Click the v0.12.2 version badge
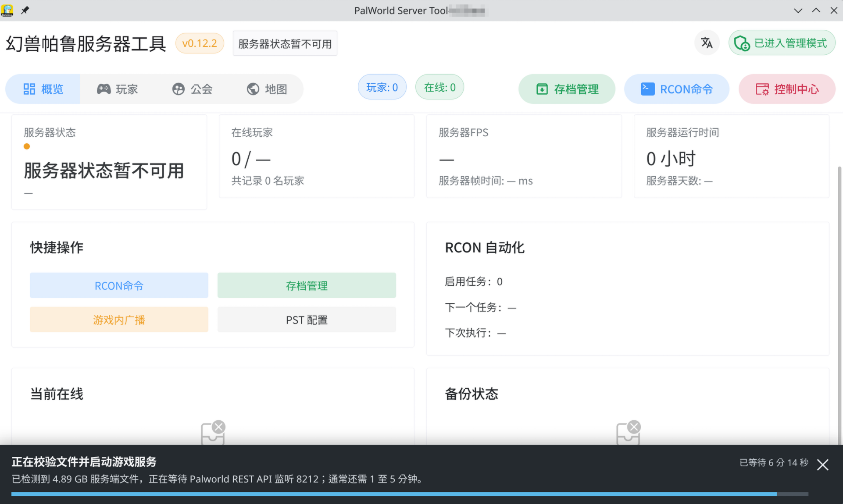This screenshot has width=843, height=504. tap(200, 43)
